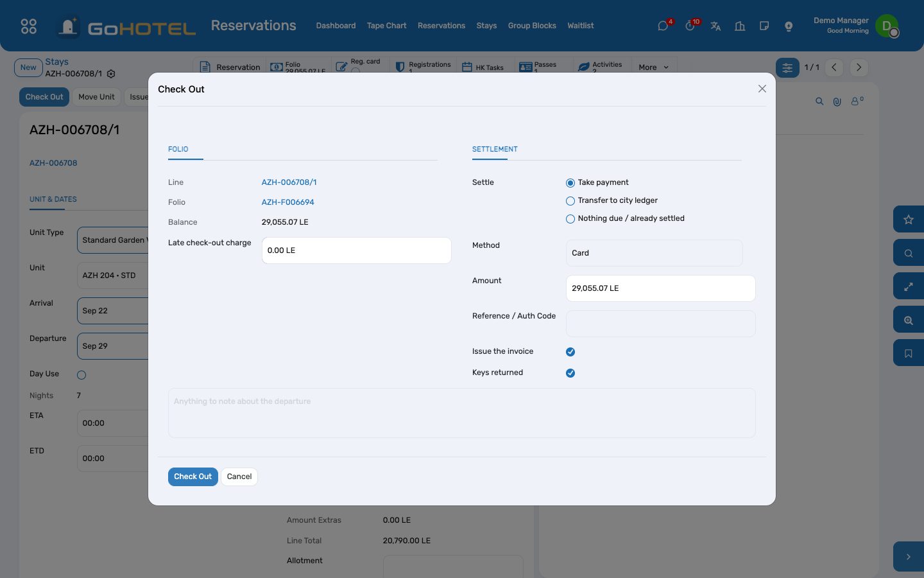The image size is (924, 578).
Task: Click the departure notes text area
Action: pos(462,413)
